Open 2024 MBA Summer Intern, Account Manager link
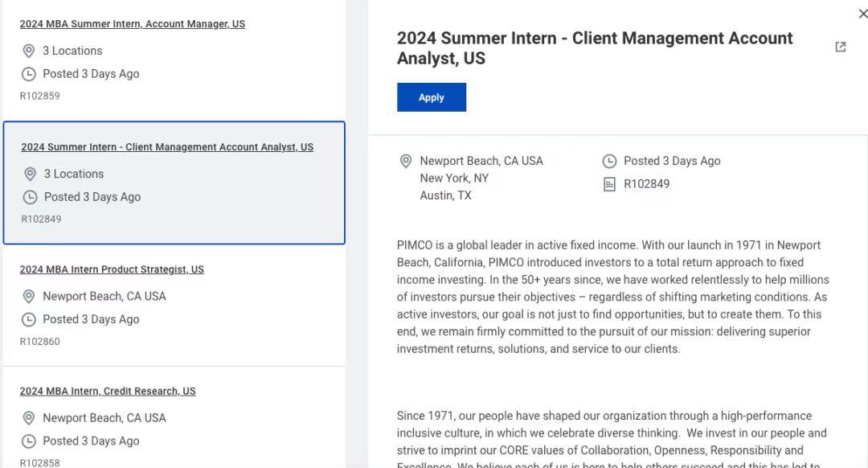 coord(133,24)
